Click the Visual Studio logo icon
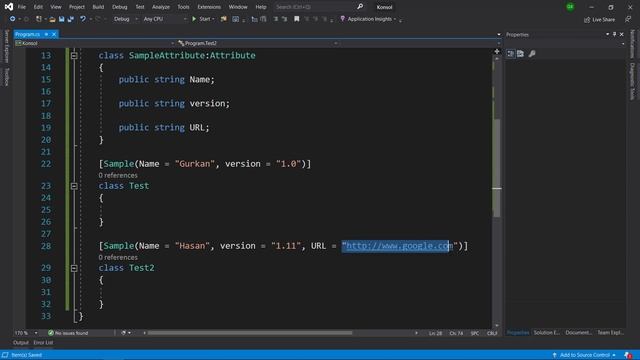This screenshot has width=640, height=360. [9, 7]
